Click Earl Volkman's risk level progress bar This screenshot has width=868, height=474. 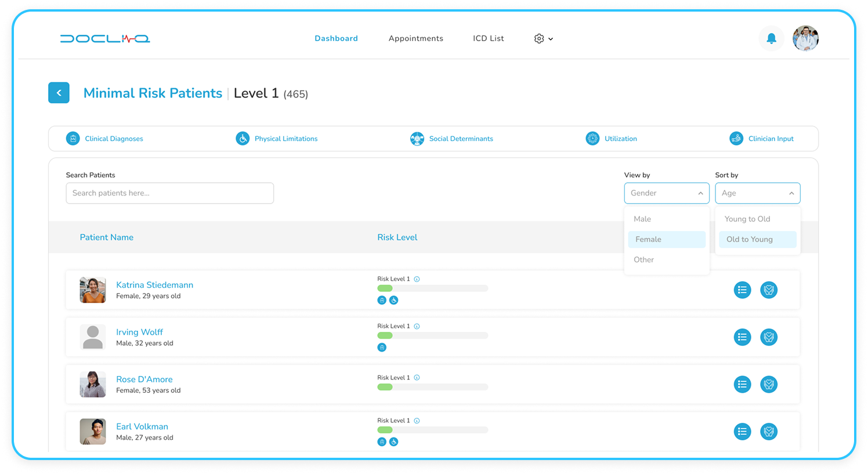point(433,430)
